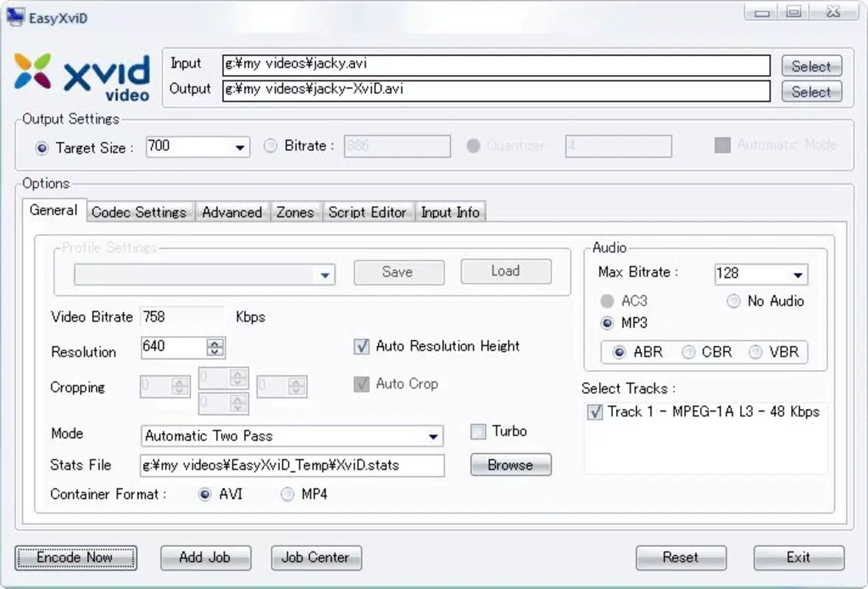Click the EasyXviD title bar app icon
The height and width of the screenshot is (589, 868).
tap(15, 17)
